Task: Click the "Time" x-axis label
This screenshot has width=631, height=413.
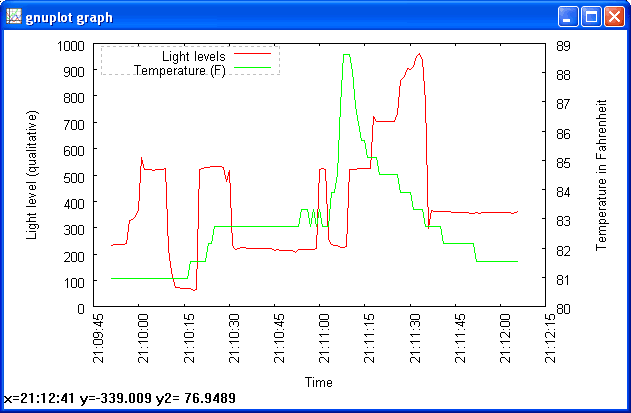Action: pyautogui.click(x=319, y=382)
